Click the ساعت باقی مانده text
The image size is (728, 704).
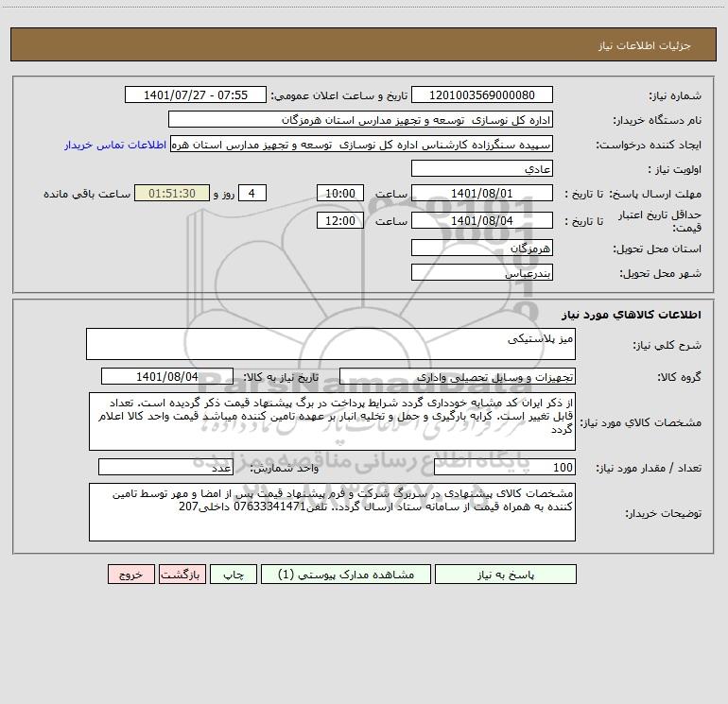(x=87, y=194)
